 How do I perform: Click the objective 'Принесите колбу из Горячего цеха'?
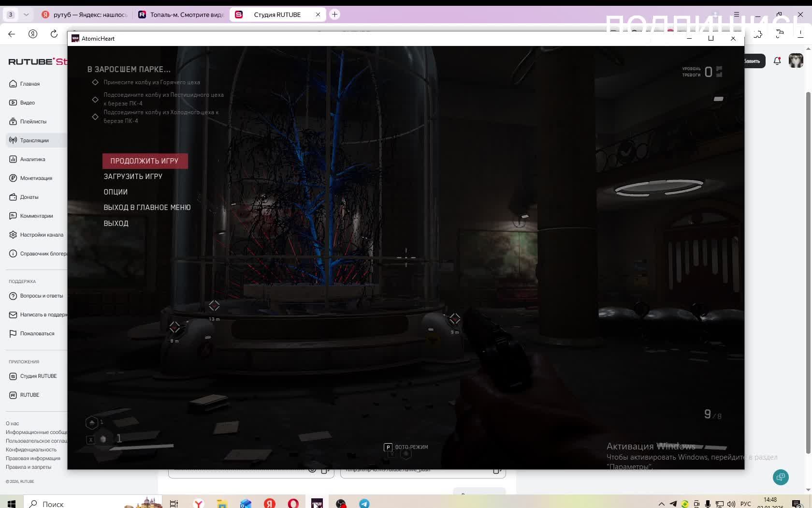[x=152, y=82]
